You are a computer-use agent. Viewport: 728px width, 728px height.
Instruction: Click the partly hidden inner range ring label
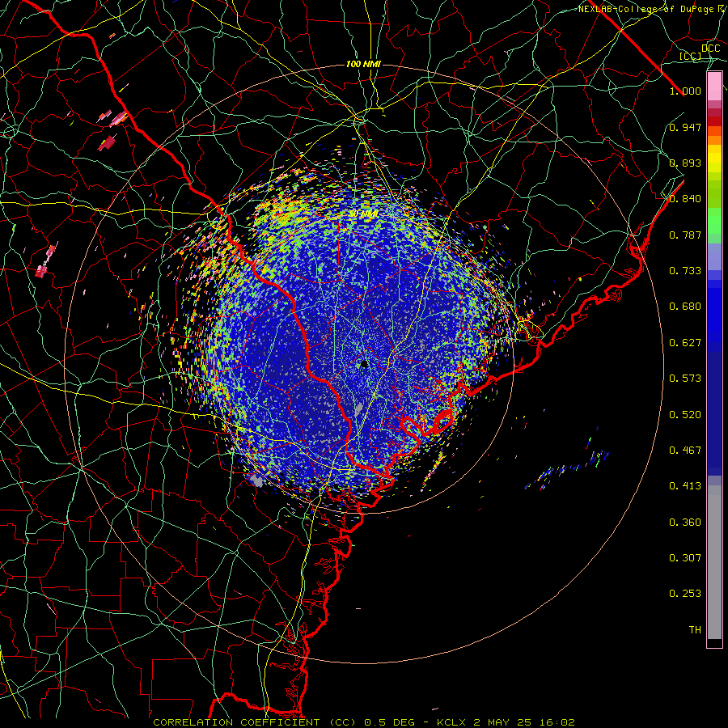click(x=363, y=214)
